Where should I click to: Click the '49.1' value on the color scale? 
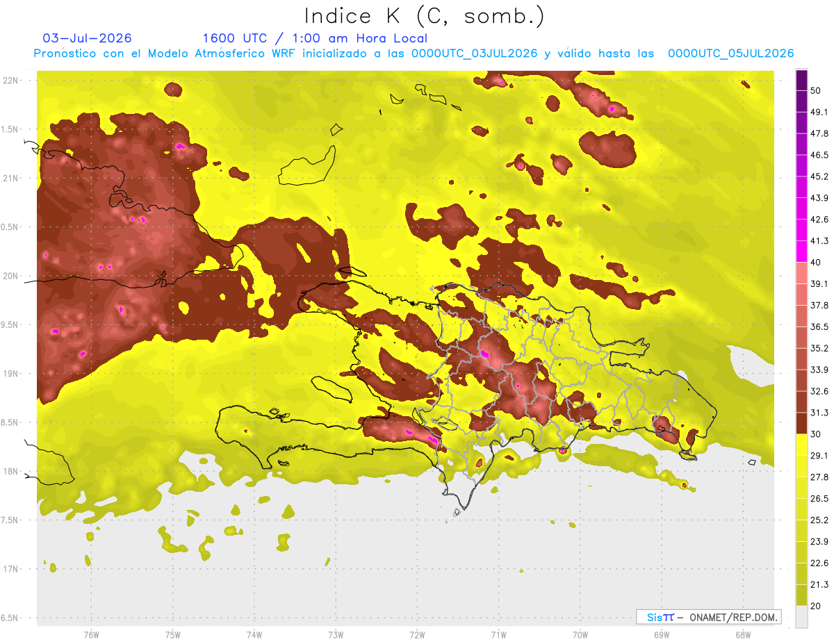[x=819, y=112]
